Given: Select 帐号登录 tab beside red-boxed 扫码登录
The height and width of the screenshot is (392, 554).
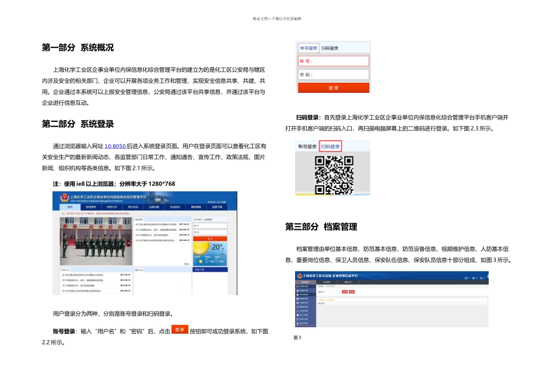Looking at the screenshot, I should 307,146.
